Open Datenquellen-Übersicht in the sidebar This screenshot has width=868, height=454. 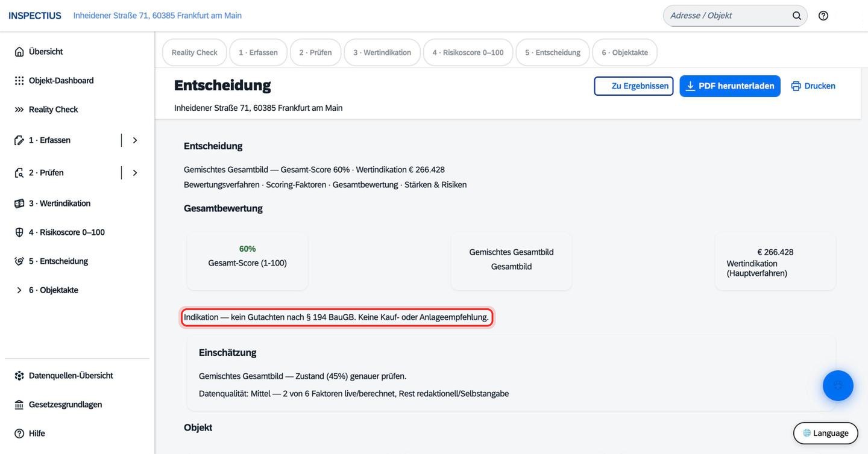(x=77, y=376)
